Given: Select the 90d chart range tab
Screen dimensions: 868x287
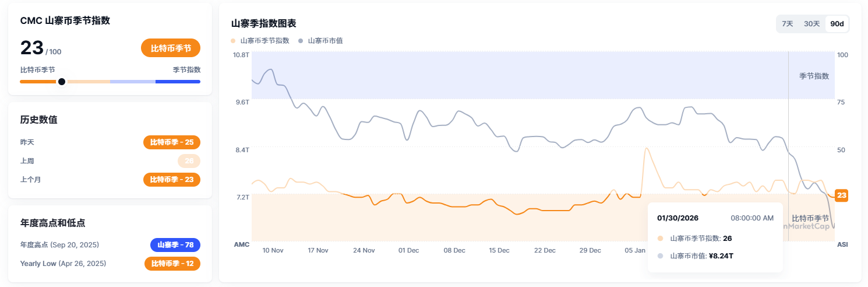Looking at the screenshot, I should [837, 24].
